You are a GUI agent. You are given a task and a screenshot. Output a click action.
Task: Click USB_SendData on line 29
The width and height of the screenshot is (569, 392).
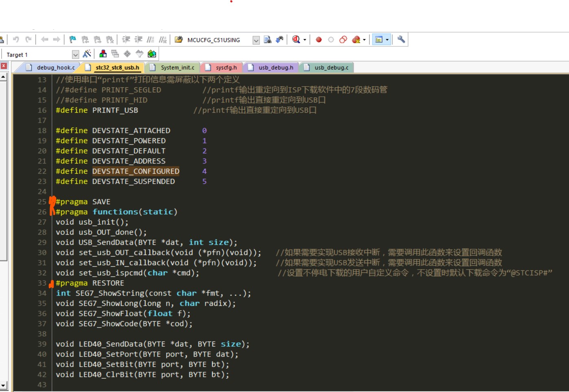pyautogui.click(x=106, y=242)
